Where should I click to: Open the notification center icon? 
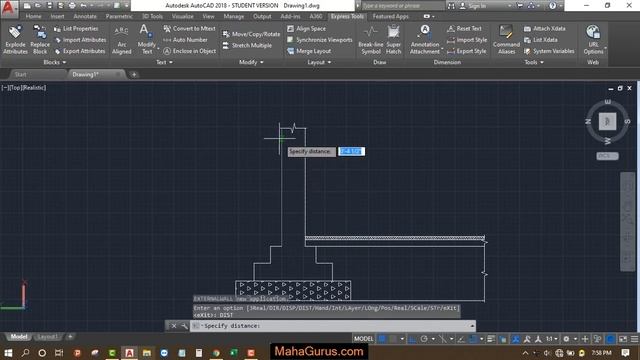pyautogui.click(x=625, y=353)
